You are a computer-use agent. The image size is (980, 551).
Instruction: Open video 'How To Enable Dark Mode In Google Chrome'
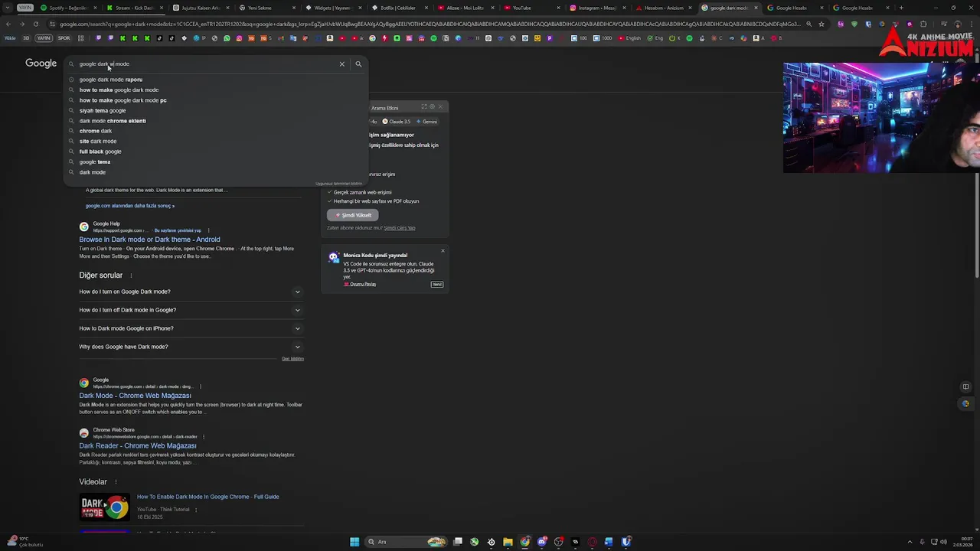point(207,497)
